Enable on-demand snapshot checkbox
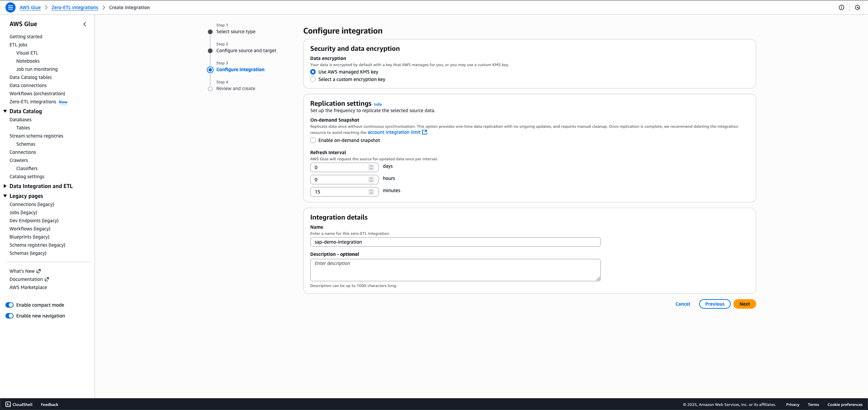The image size is (868, 410). click(313, 140)
